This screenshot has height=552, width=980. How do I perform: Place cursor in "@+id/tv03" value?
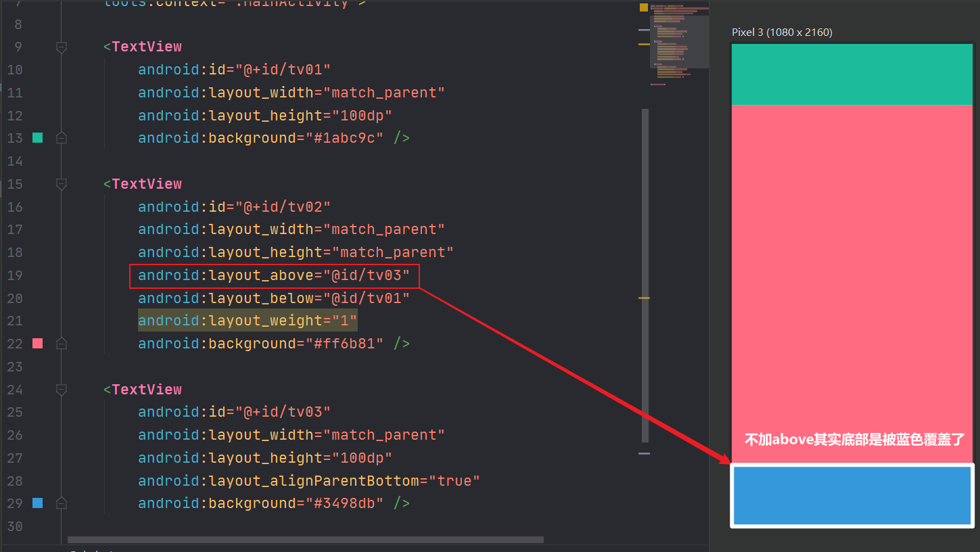point(283,412)
